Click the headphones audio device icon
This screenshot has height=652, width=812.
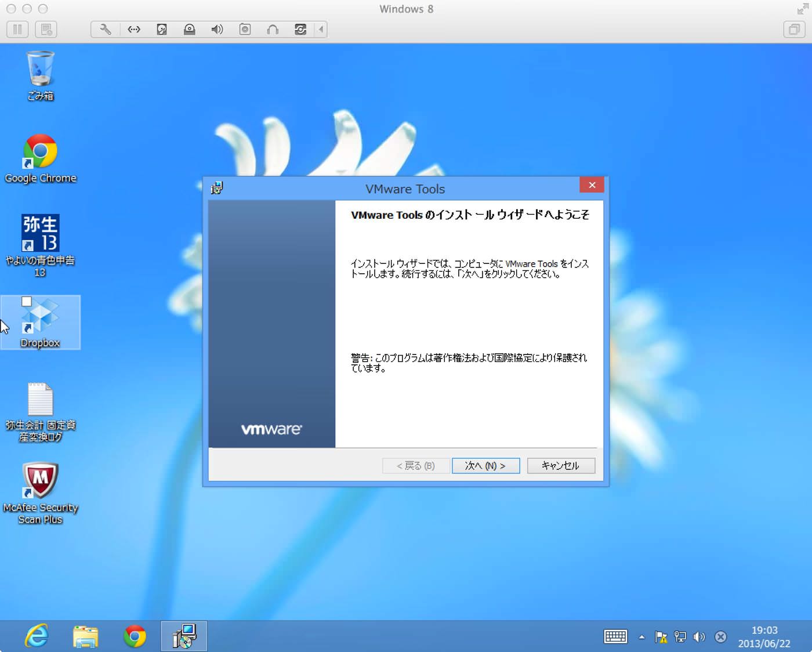click(x=273, y=29)
